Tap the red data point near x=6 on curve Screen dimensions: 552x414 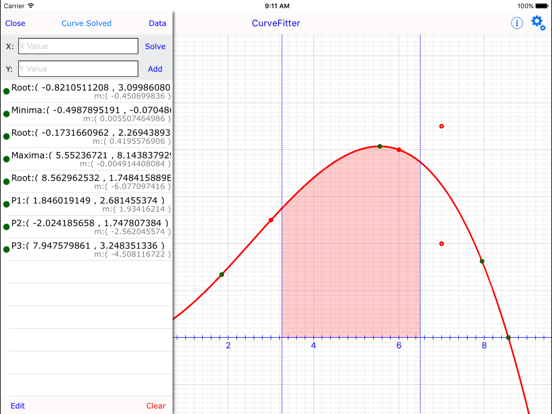[399, 150]
